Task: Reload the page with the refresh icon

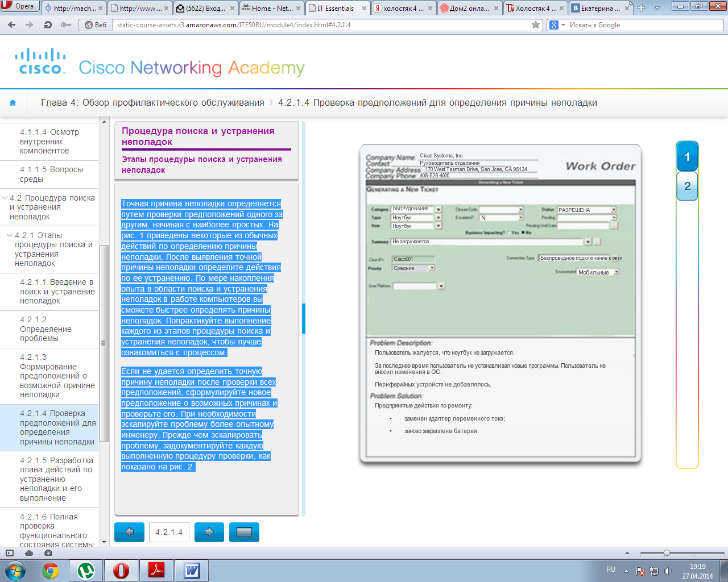Action: (48, 25)
